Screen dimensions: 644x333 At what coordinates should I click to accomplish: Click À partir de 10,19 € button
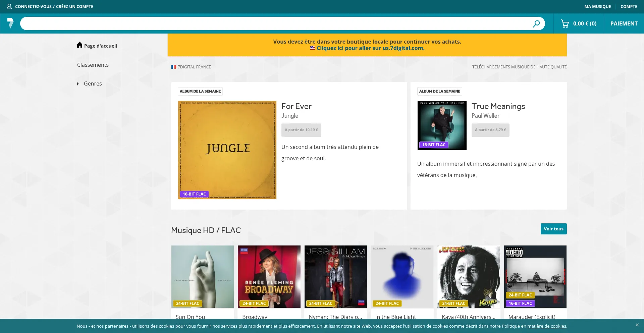[301, 130]
